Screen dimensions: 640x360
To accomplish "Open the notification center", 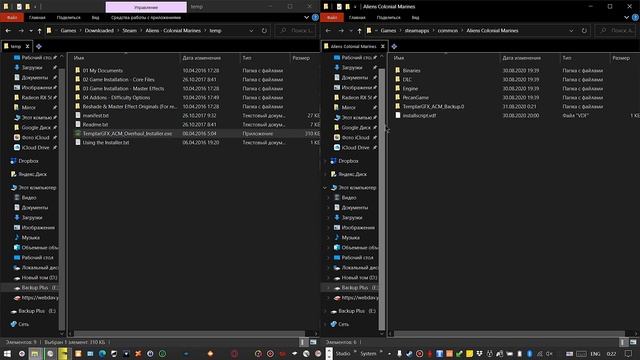I will click(x=628, y=353).
